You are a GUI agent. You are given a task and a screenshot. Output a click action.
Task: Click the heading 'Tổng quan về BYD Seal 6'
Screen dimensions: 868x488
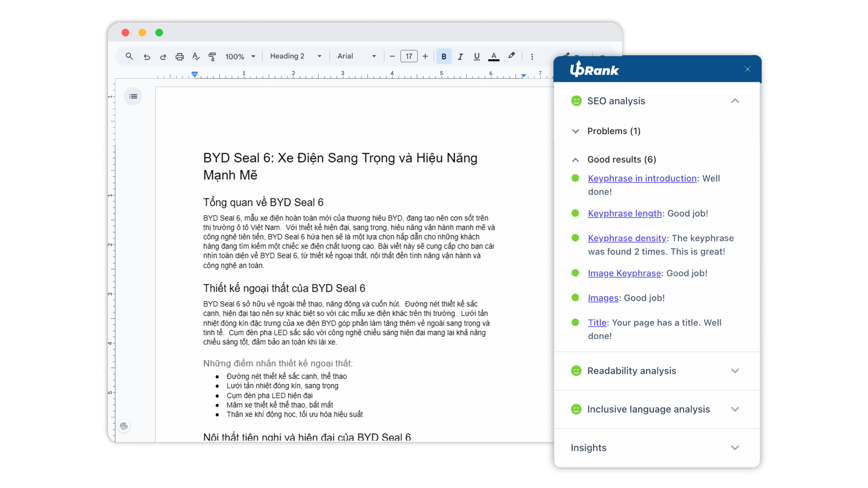point(263,202)
